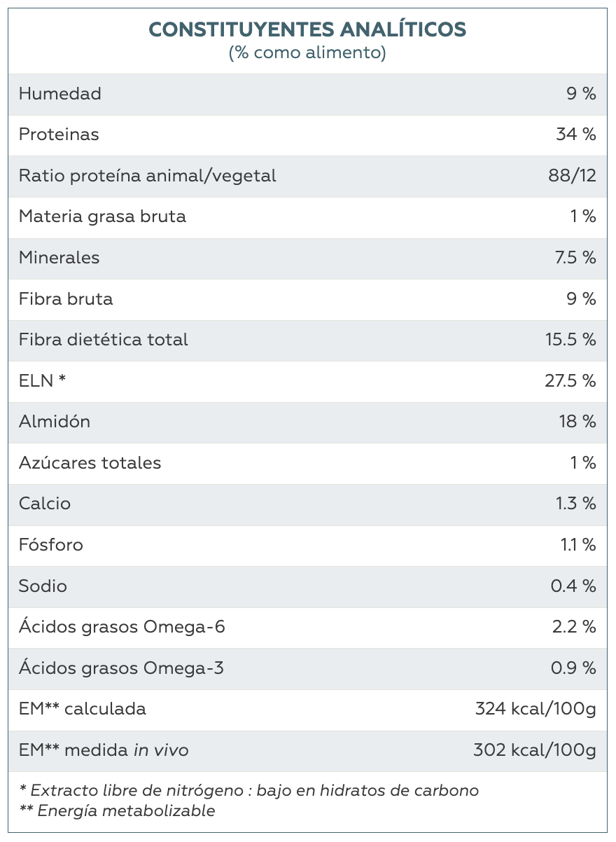The image size is (616, 842).
Task: Click the Azúcares totales label
Action: pos(90,463)
